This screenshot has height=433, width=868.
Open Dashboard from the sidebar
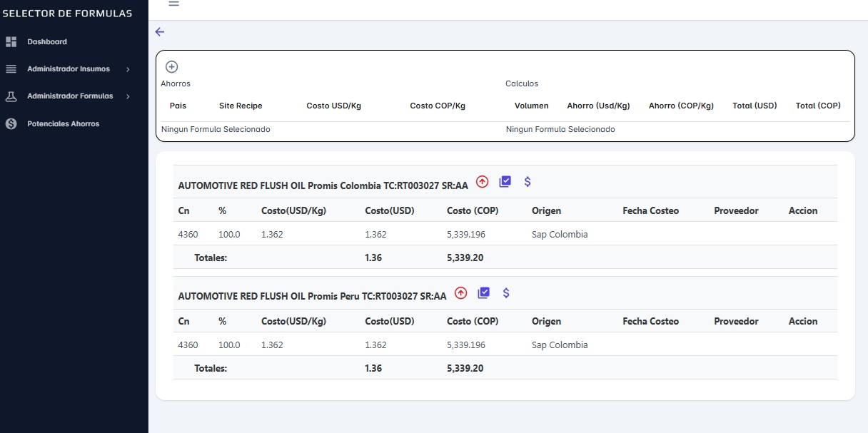(x=47, y=42)
